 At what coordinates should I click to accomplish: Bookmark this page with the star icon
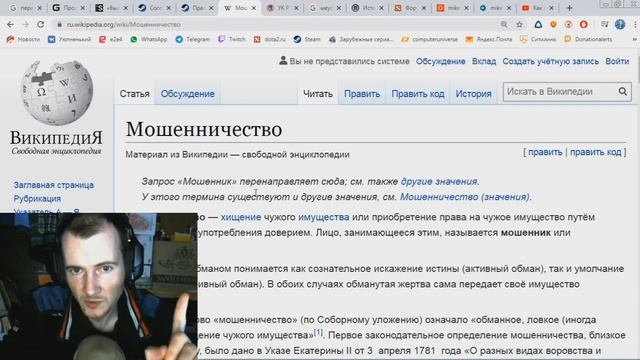[x=519, y=24]
